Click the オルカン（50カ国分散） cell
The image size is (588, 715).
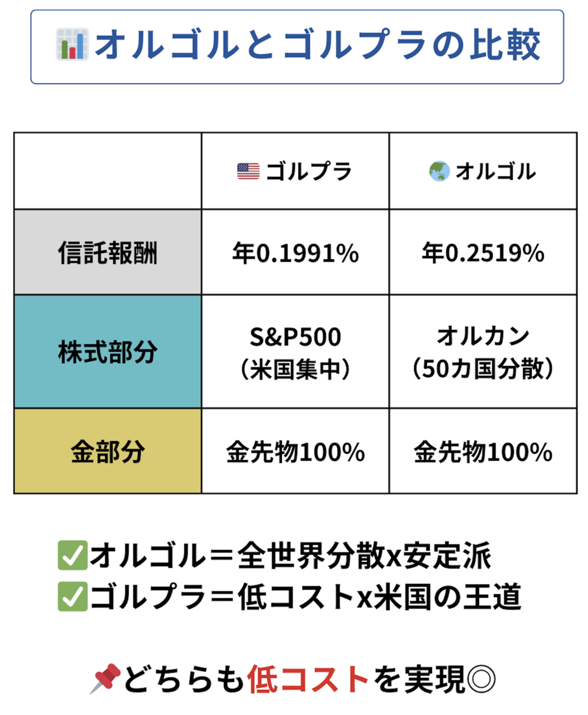483,352
